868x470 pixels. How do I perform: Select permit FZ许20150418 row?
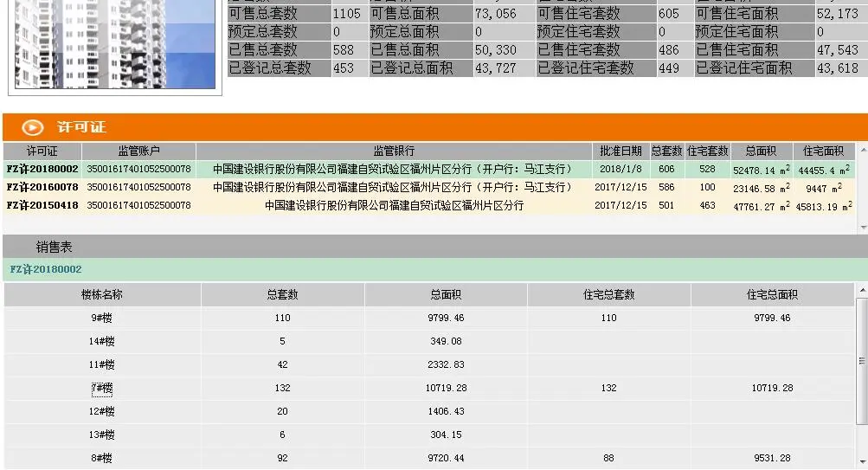[429, 205]
